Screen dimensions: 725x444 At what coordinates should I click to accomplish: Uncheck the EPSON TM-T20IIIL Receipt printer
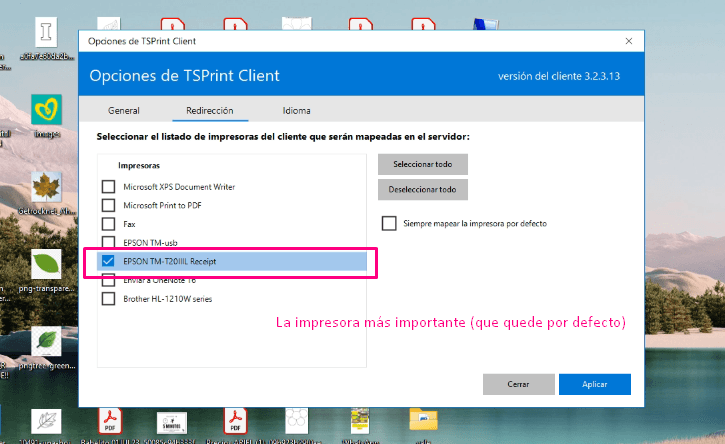tap(108, 261)
